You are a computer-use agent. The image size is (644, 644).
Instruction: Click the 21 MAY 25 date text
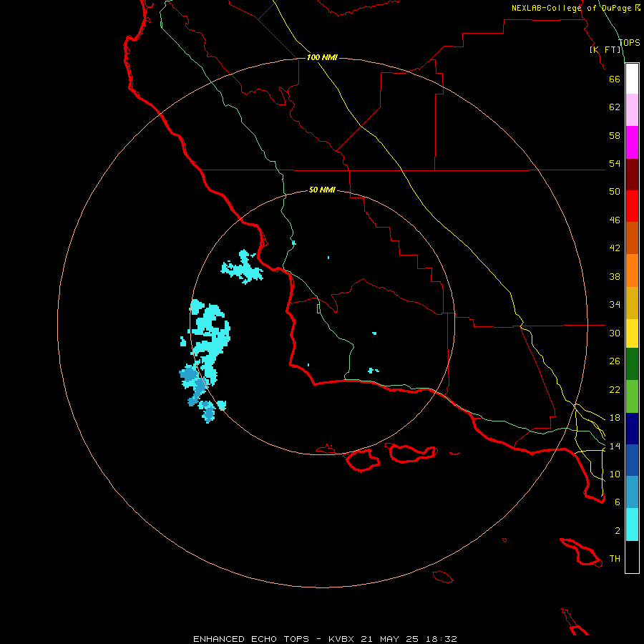390,639
